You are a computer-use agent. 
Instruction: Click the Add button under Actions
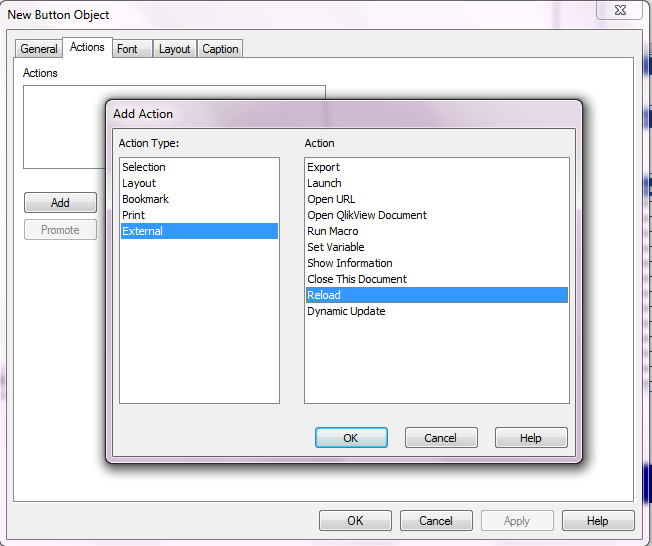pos(60,203)
